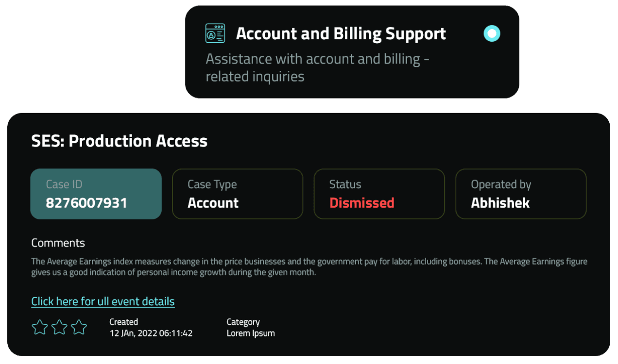Click the Created label
The height and width of the screenshot is (364, 618).
click(123, 322)
